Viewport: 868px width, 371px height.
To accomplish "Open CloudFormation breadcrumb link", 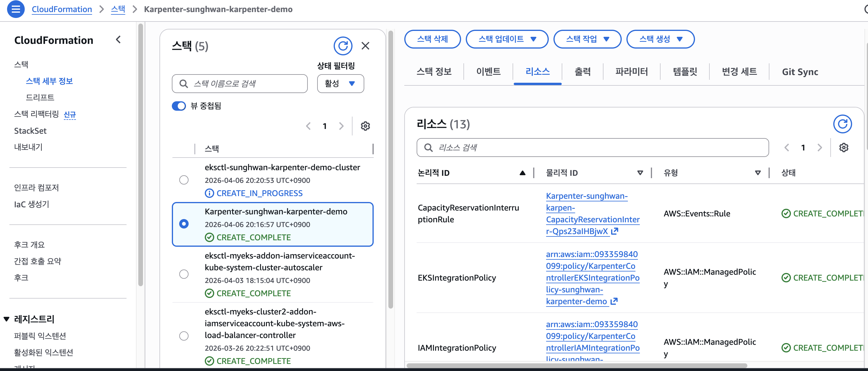I will 62,9.
